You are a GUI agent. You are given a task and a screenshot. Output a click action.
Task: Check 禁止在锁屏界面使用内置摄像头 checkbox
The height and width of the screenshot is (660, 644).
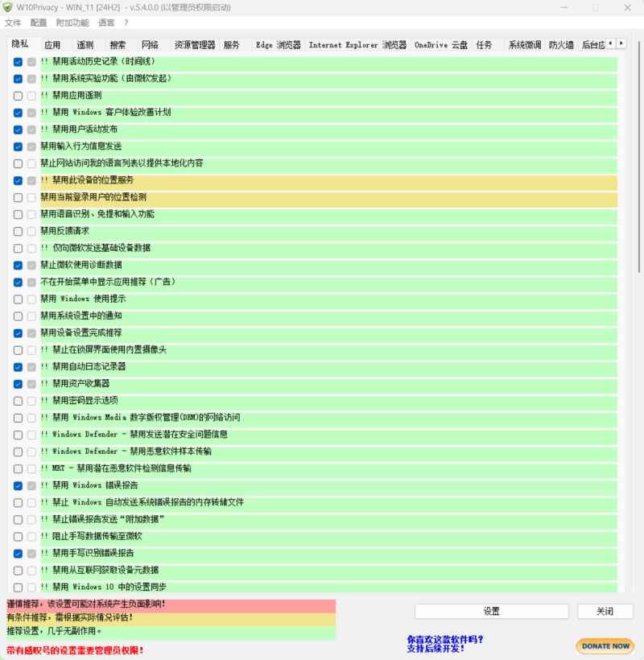[18, 350]
